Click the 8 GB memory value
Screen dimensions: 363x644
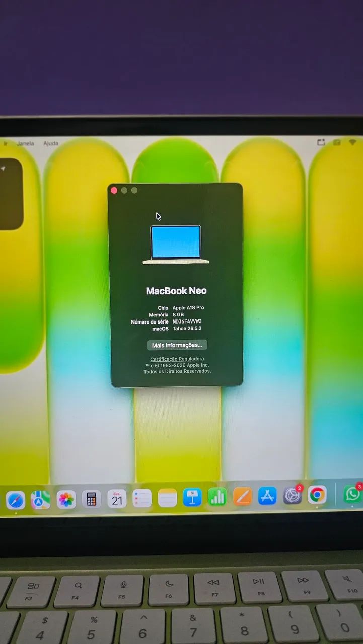[x=178, y=314]
